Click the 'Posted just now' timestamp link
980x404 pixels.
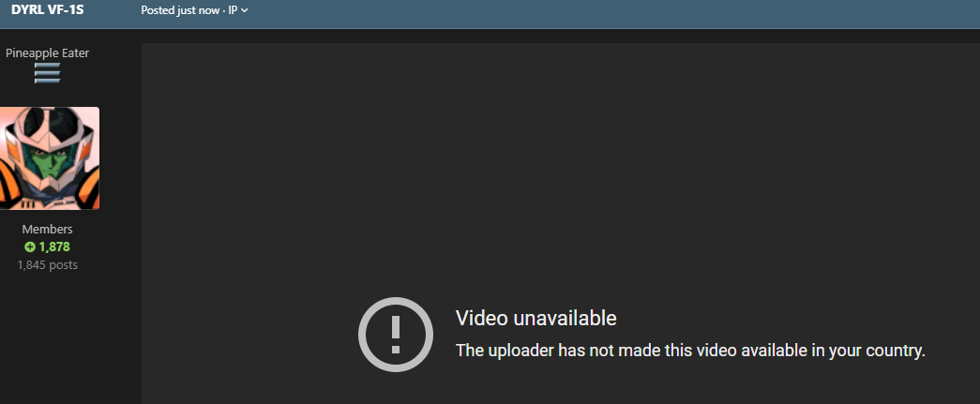[180, 10]
